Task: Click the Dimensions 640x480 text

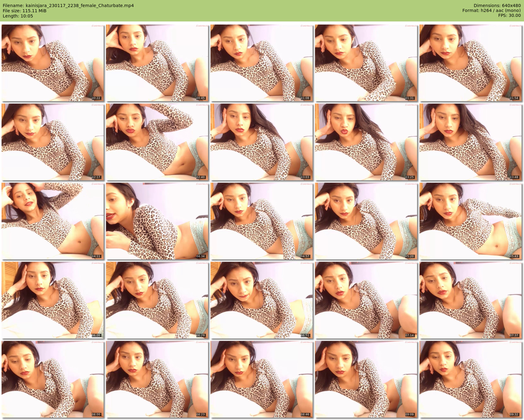Action: tap(497, 6)
